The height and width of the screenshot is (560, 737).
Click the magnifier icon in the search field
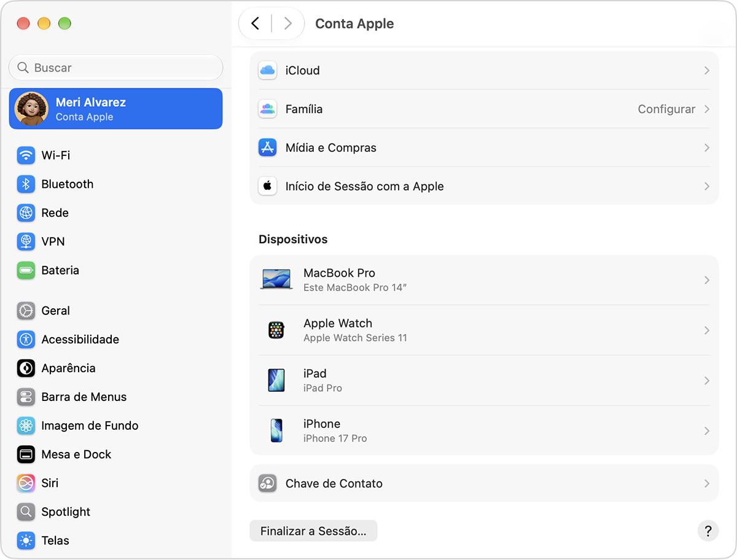(23, 68)
